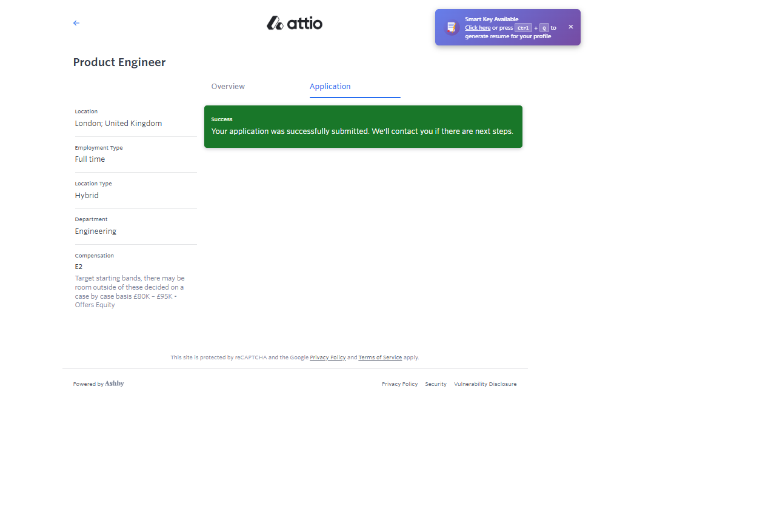Open footer Privacy Policy beside Security

[399, 384]
